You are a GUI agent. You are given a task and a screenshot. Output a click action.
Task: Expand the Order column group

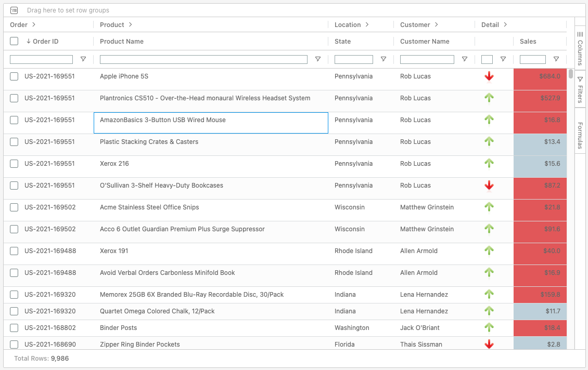(x=34, y=24)
